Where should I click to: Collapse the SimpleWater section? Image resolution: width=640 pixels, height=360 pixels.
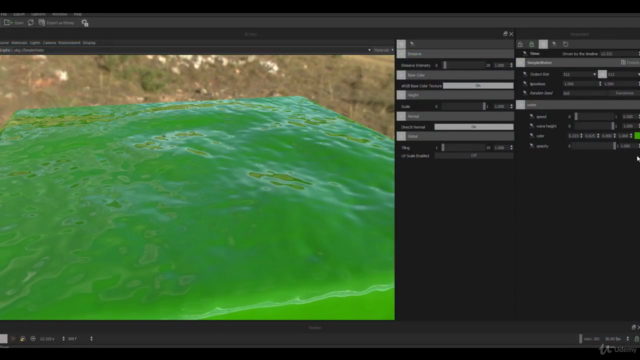[x=520, y=63]
